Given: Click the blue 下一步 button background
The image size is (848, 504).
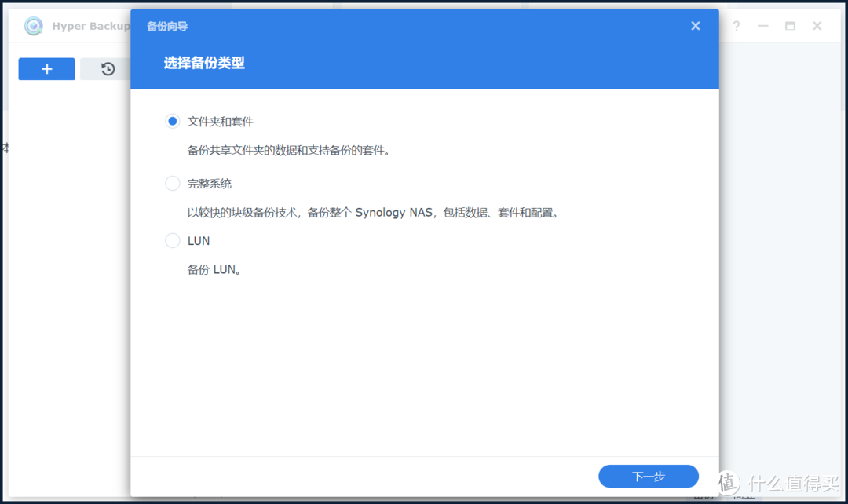Looking at the screenshot, I should (x=649, y=476).
